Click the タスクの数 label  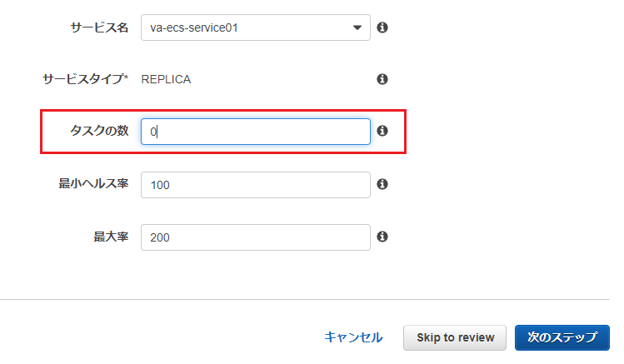[99, 131]
